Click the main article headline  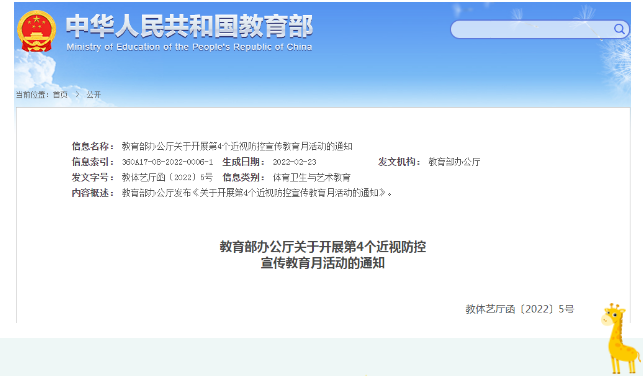[x=323, y=255]
